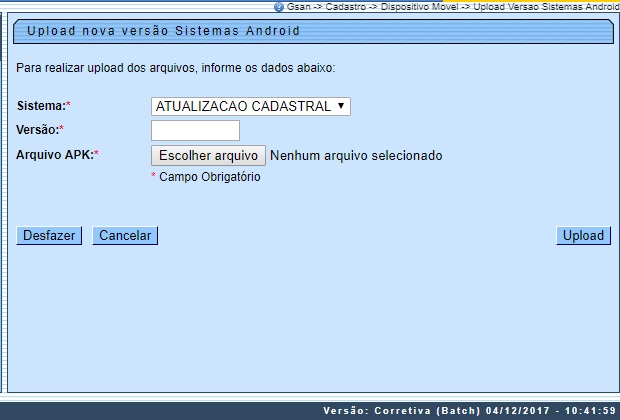Click the Upload button
This screenshot has height=420, width=620.
pyautogui.click(x=583, y=236)
